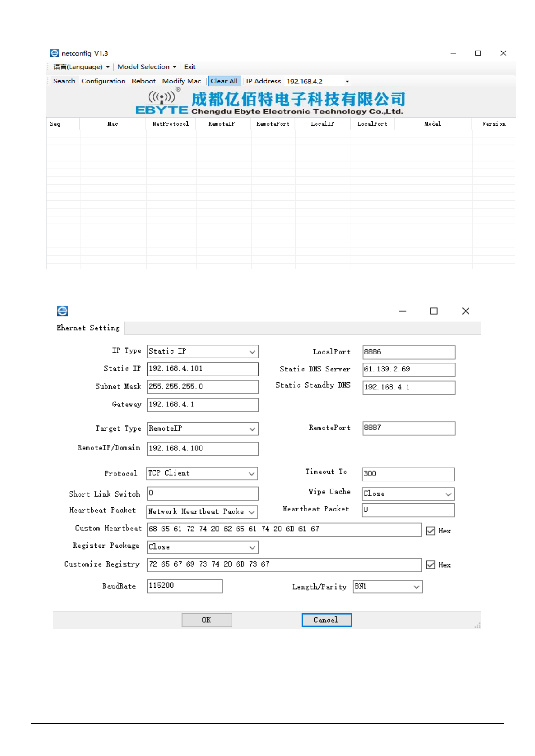The width and height of the screenshot is (535, 756).
Task: Open the IP Address combo box dropdown
Action: 347,82
